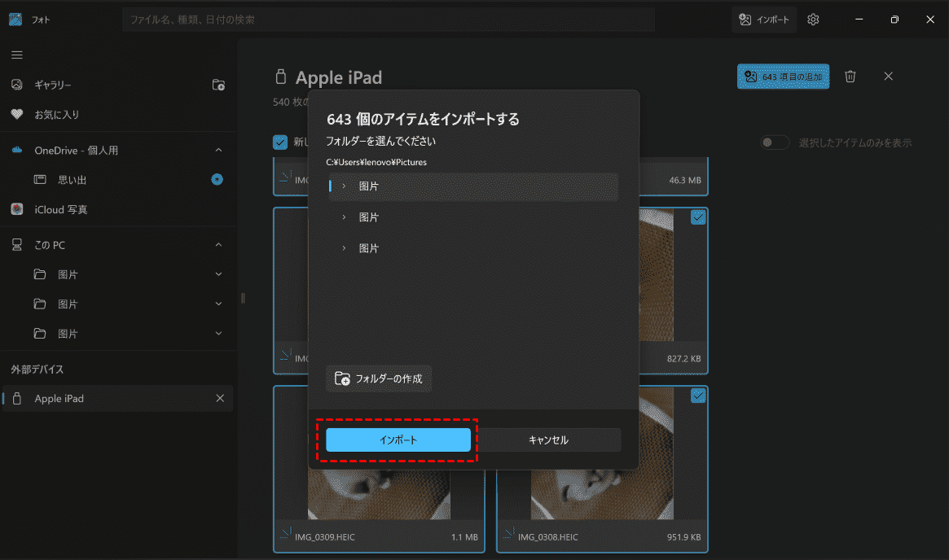
Task: Click the trash delete icon
Action: click(x=850, y=77)
